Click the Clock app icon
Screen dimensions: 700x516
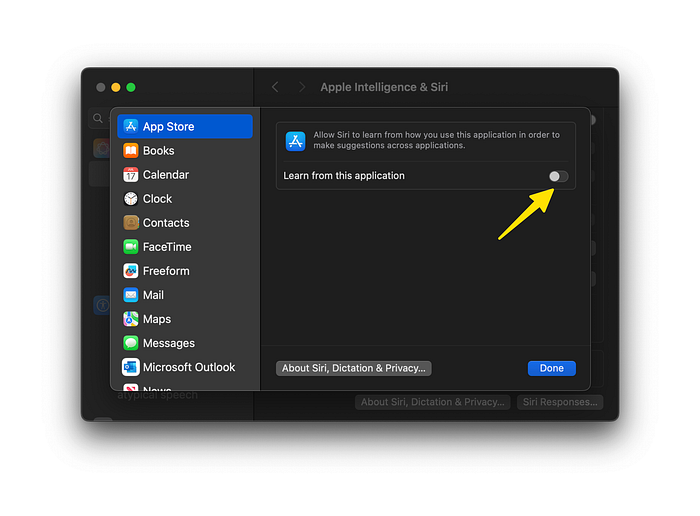tap(131, 199)
